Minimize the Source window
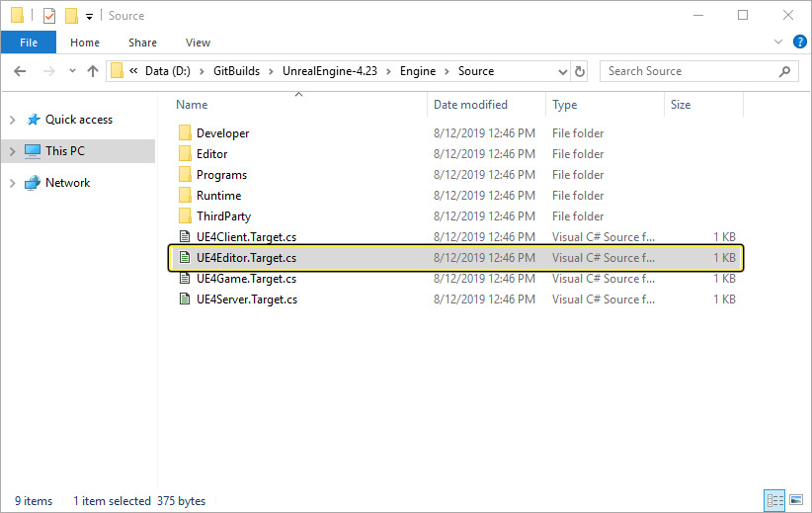812x513 pixels. (x=698, y=15)
